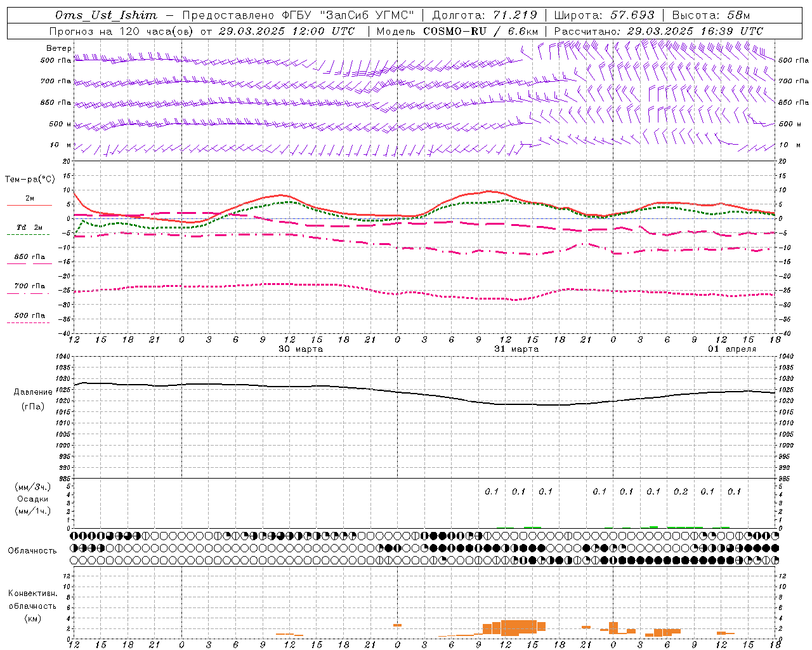Screen dimensions: 812x650
Task: Click the 2м temperature legend label
Action: [30, 198]
